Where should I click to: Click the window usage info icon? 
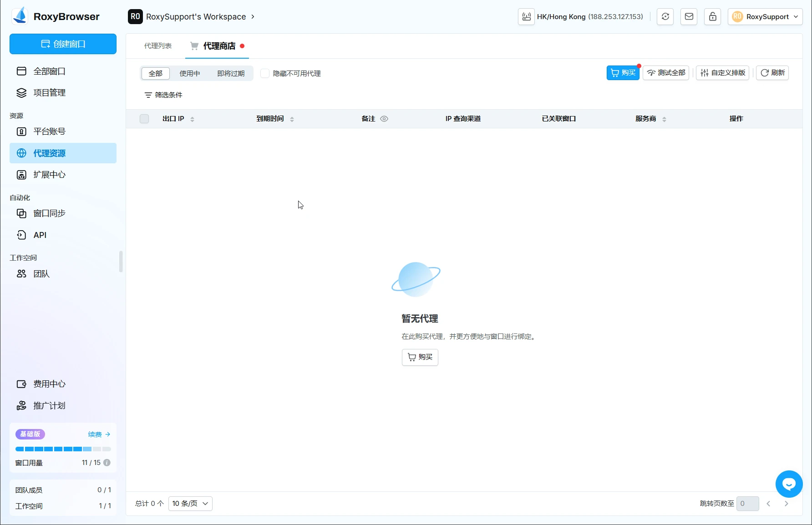coord(107,463)
